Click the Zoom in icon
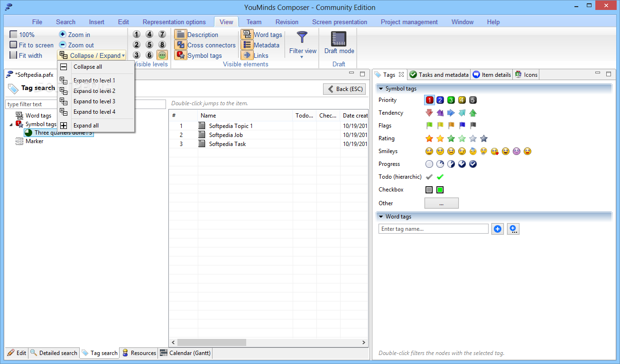620x364 pixels. 63,35
